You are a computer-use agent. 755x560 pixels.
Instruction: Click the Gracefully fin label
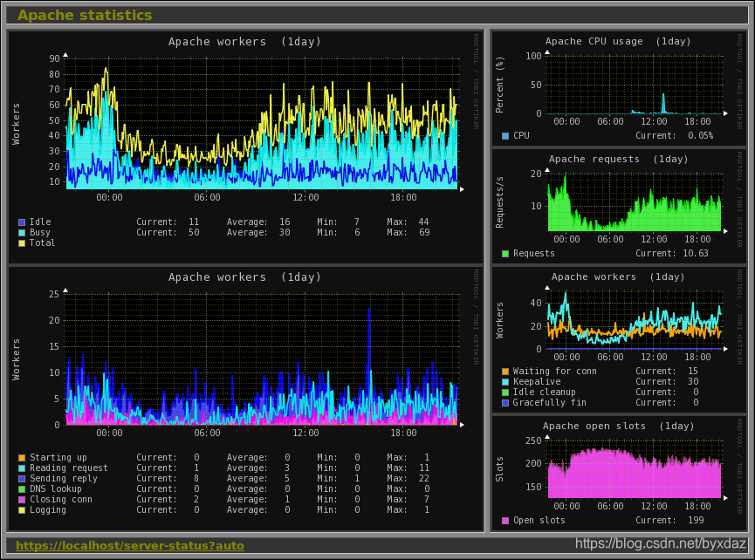[549, 403]
